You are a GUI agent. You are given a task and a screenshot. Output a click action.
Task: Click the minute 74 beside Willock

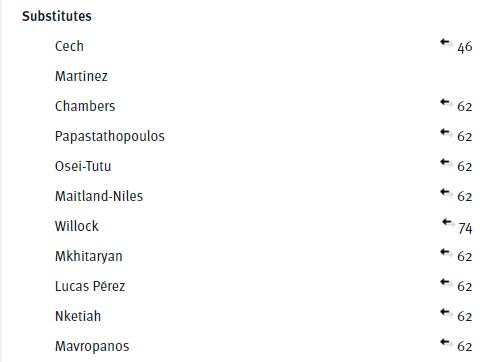tap(465, 228)
